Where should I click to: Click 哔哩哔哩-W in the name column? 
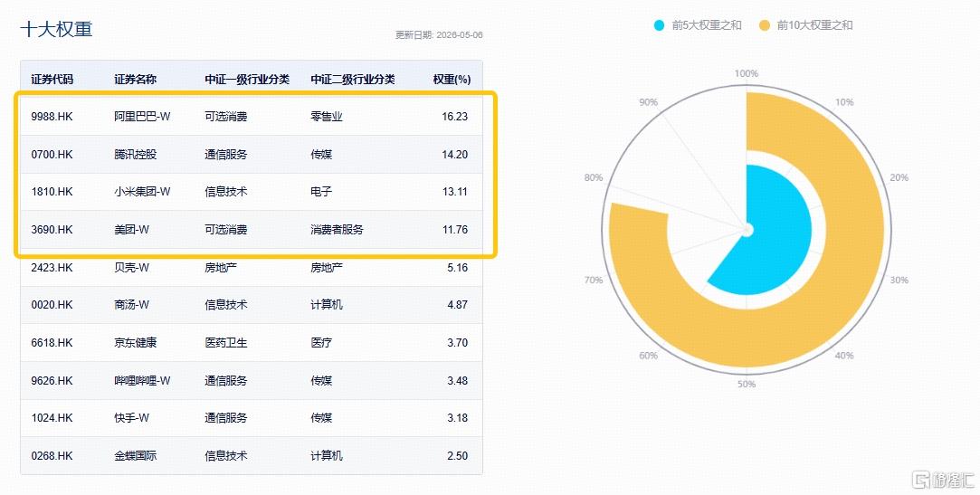(142, 381)
